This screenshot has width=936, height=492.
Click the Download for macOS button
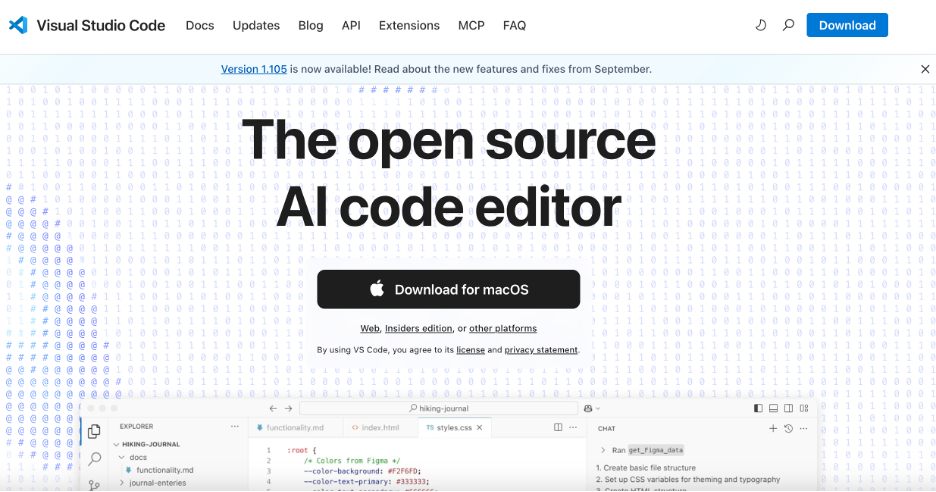tap(448, 290)
